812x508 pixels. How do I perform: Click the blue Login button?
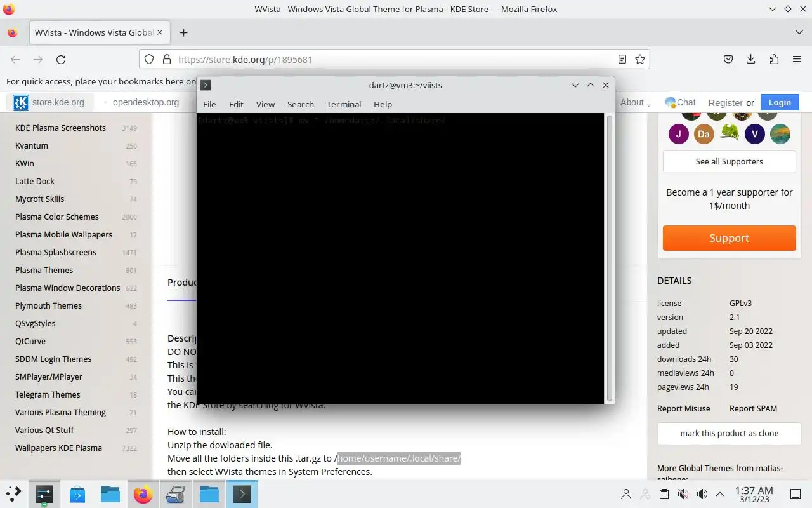[780, 102]
